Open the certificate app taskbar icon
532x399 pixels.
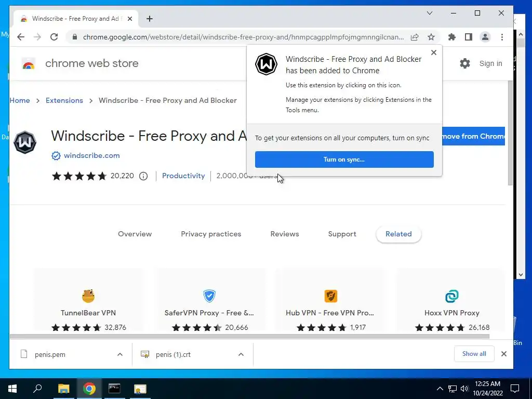tap(140, 389)
